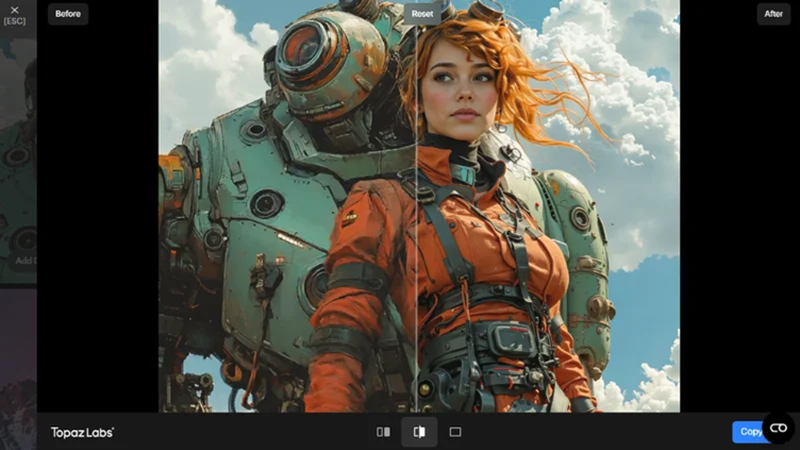This screenshot has width=800, height=450.
Task: Select the side-by-side comparison view icon
Action: [383, 432]
